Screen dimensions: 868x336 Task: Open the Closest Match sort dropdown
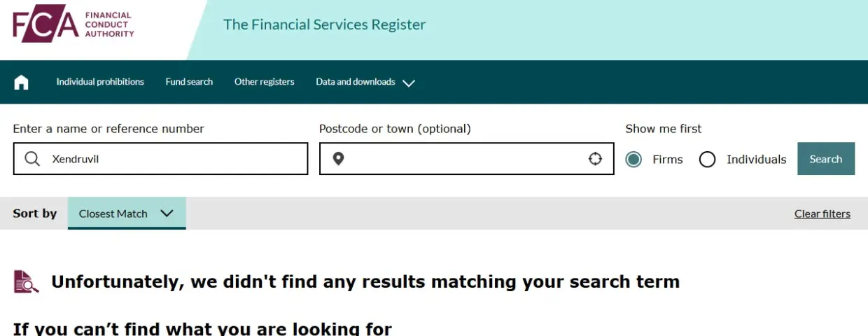click(x=127, y=213)
